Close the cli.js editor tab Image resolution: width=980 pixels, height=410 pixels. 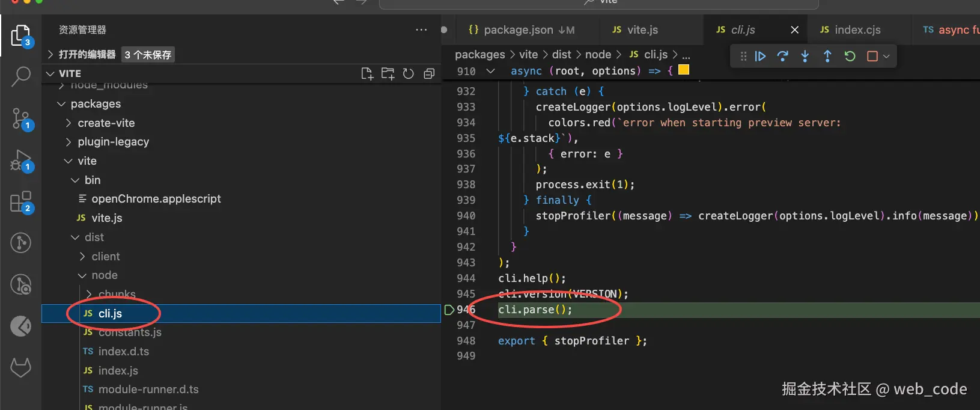click(794, 29)
